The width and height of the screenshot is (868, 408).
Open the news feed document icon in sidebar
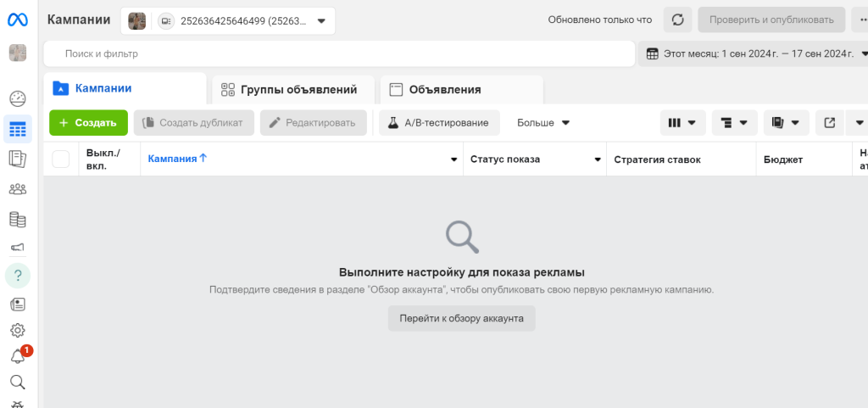[x=18, y=304]
